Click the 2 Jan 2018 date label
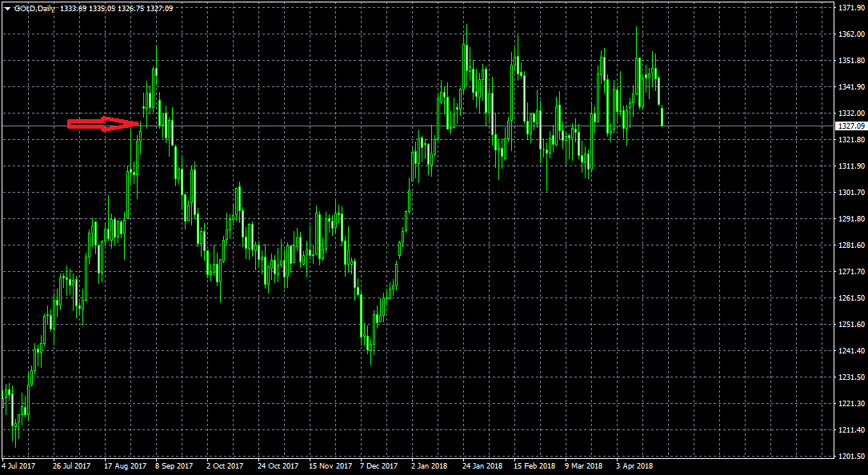868x475 pixels. pos(430,466)
